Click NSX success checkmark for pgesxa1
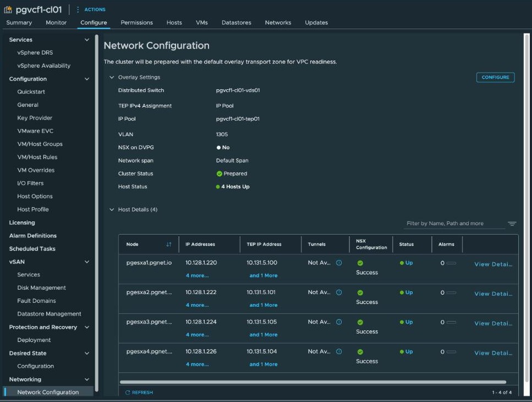The height and width of the screenshot is (402, 532). tap(360, 263)
